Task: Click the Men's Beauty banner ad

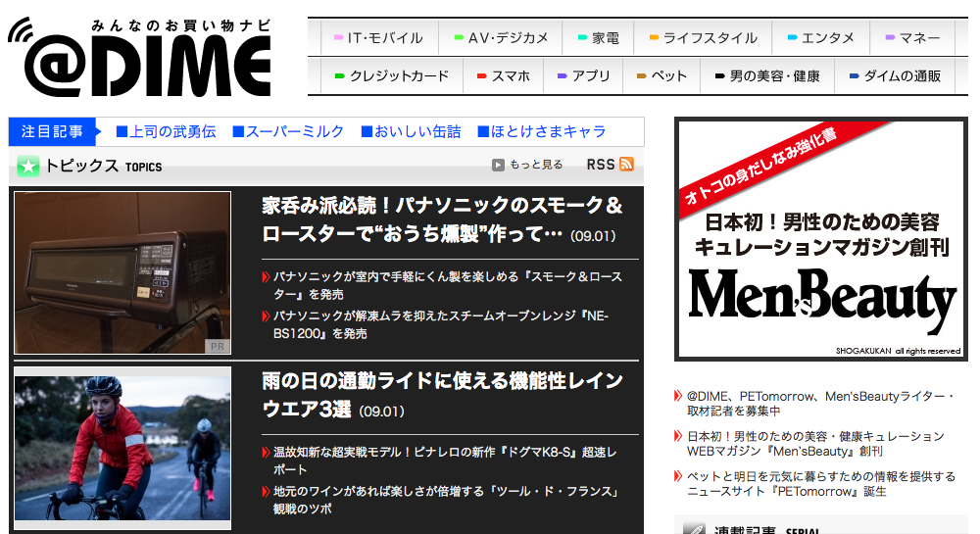Action: 820,238
